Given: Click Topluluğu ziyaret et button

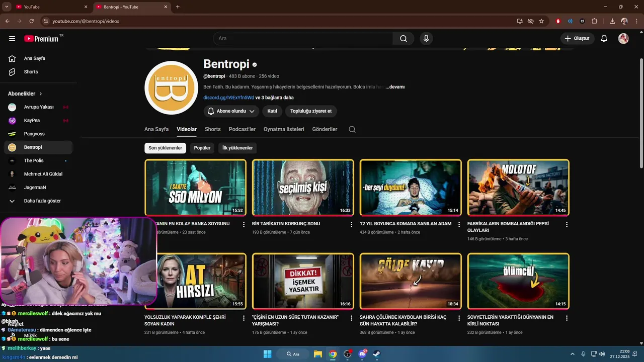Looking at the screenshot, I should (x=311, y=111).
